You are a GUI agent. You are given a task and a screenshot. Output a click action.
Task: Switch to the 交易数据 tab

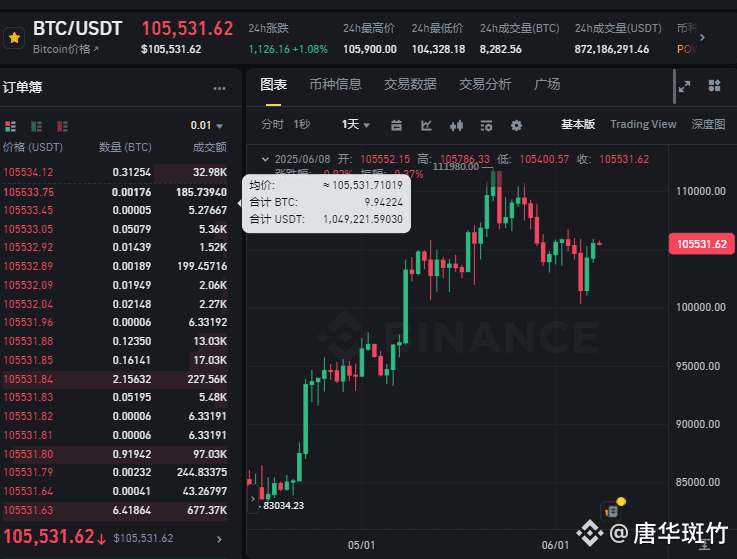410,85
